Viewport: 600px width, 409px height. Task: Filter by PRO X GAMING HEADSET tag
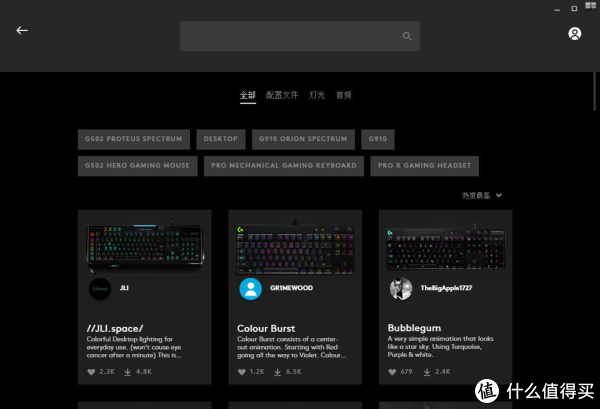[x=424, y=166]
